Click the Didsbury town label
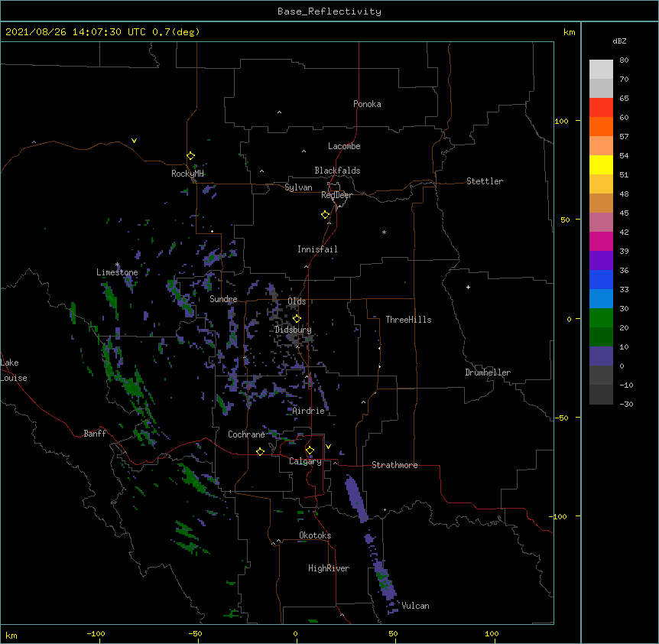659x644 pixels. 293,330
